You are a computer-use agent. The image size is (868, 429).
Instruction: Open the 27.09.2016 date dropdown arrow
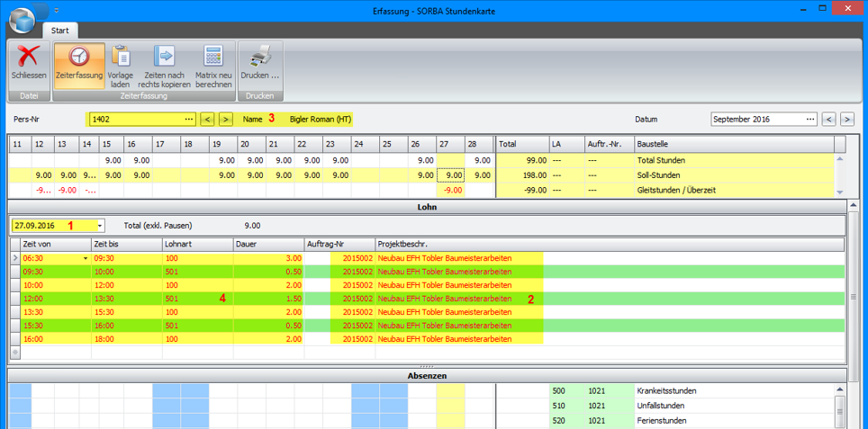point(99,226)
